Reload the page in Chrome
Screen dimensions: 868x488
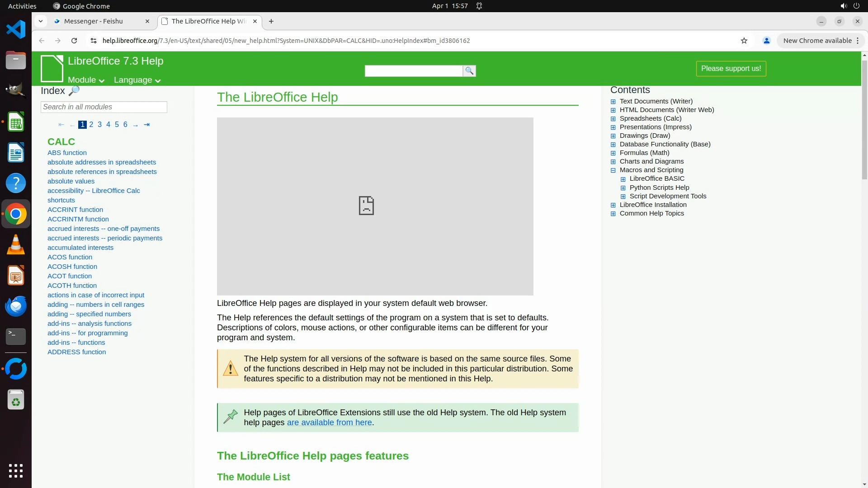pyautogui.click(x=74, y=41)
